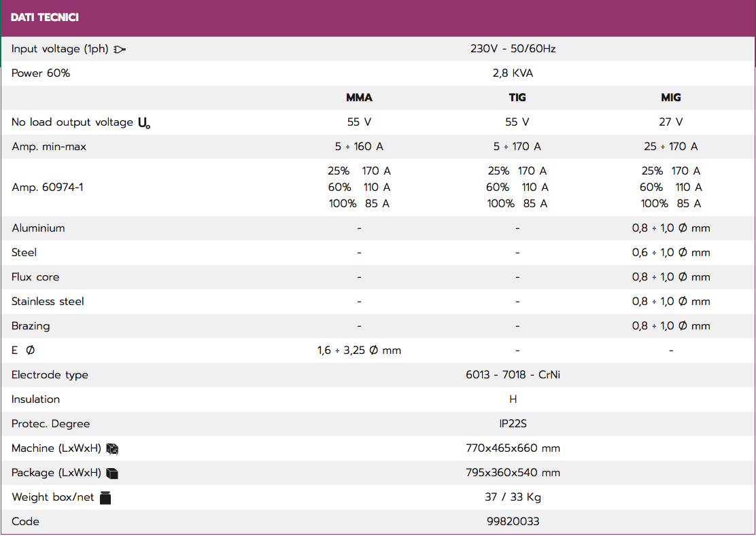Click the MIG column header
The image size is (756, 536).
click(670, 97)
